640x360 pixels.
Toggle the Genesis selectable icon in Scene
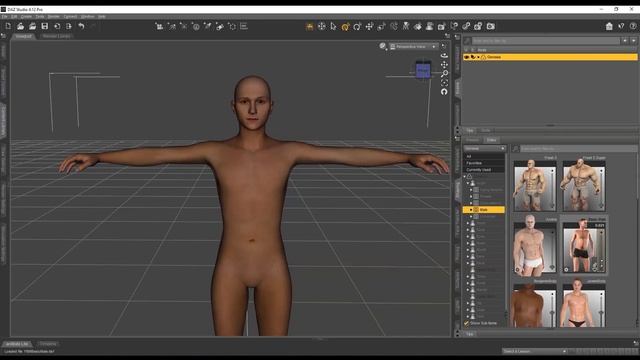[473, 57]
